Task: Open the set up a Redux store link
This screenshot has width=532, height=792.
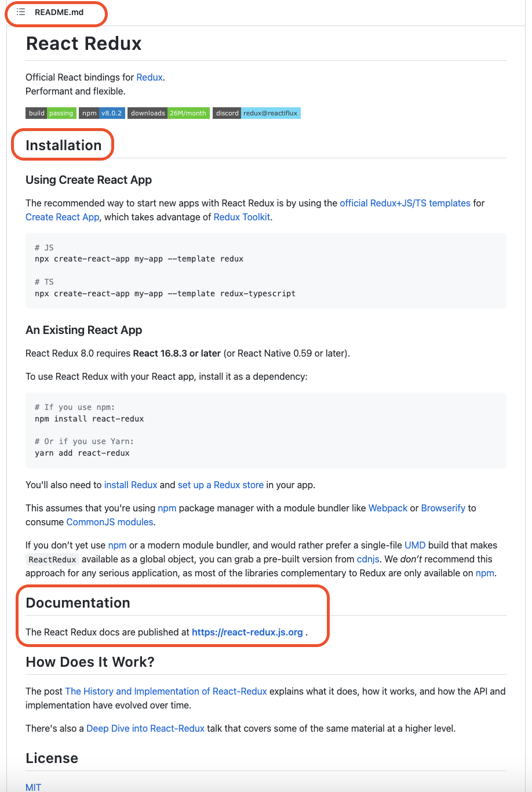Action: click(220, 485)
